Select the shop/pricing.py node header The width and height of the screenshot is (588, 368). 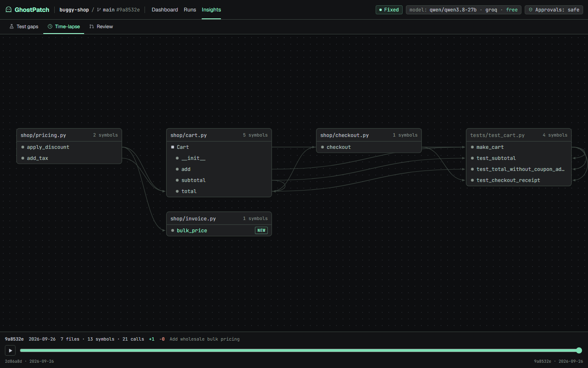[x=69, y=135]
